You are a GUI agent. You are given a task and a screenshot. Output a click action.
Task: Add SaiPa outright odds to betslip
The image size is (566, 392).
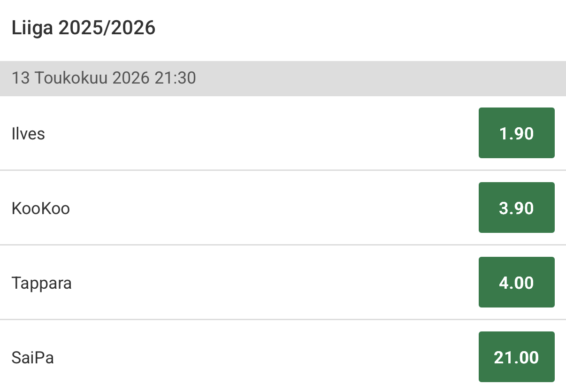pyautogui.click(x=516, y=357)
